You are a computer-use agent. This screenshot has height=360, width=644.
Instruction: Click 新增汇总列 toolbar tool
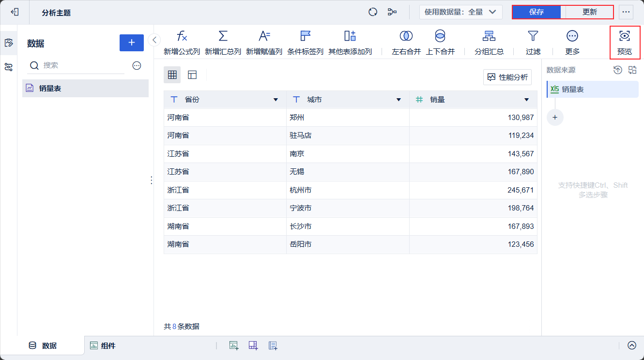pyautogui.click(x=223, y=43)
